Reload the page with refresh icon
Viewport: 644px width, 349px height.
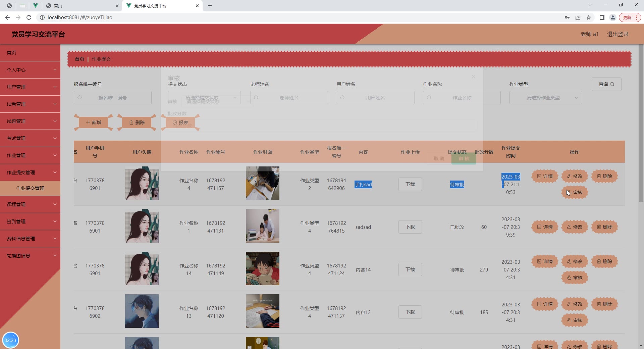click(x=29, y=17)
